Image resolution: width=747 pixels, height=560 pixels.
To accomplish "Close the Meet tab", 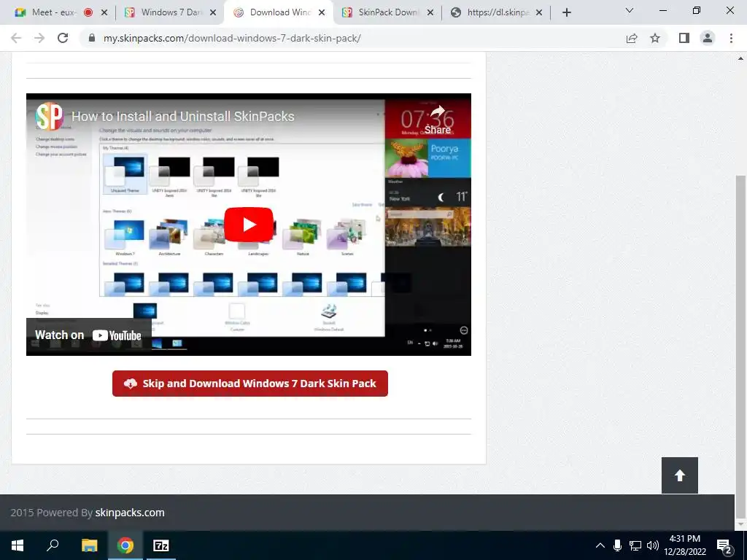I will click(x=104, y=13).
